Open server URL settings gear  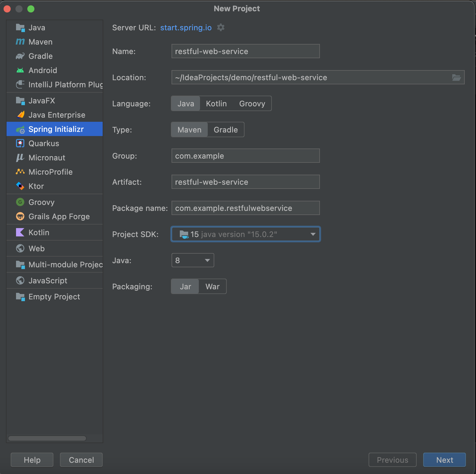(221, 28)
